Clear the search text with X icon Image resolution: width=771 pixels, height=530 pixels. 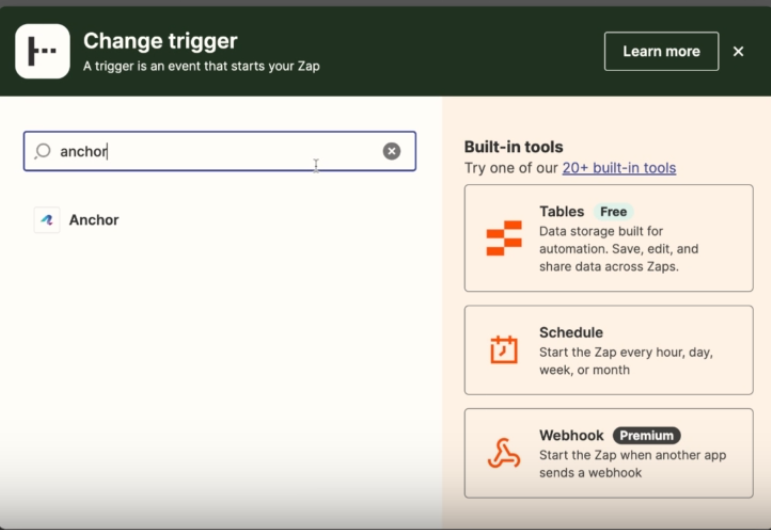pos(391,151)
